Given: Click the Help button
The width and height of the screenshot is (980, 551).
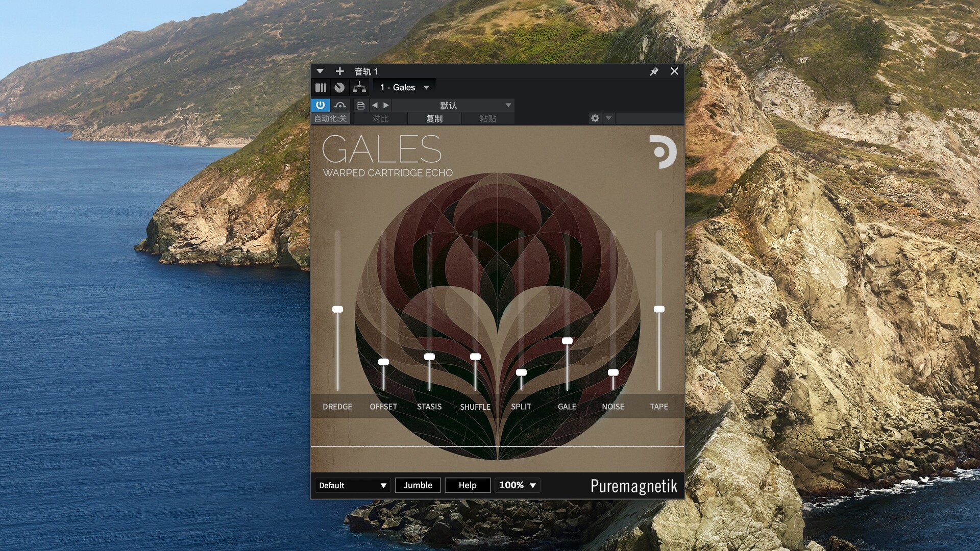Looking at the screenshot, I should [x=468, y=485].
